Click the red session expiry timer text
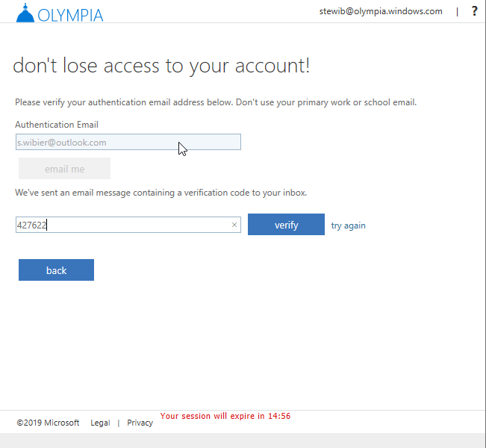Screen dimensions: 486x448 tap(225, 416)
